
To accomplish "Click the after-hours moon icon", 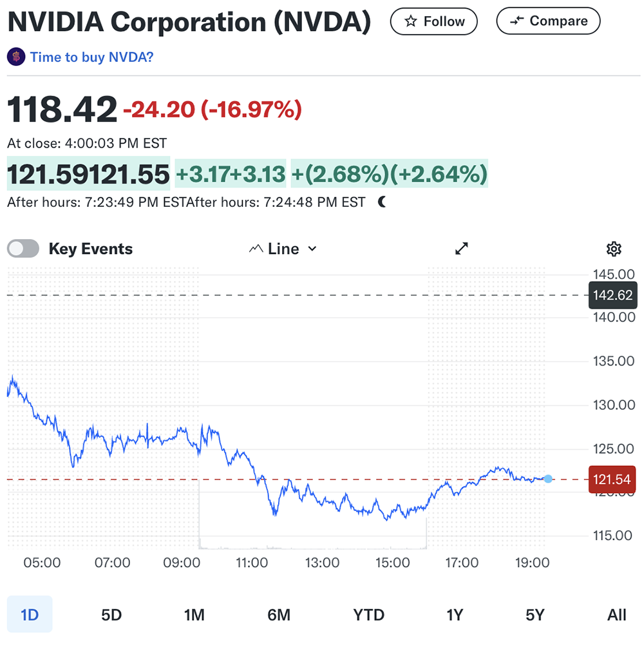I will (x=383, y=202).
